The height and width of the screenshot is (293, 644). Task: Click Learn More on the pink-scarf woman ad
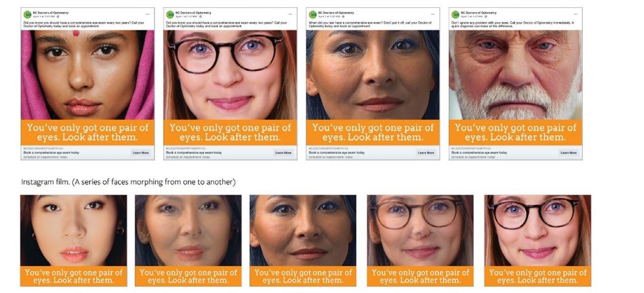(141, 153)
